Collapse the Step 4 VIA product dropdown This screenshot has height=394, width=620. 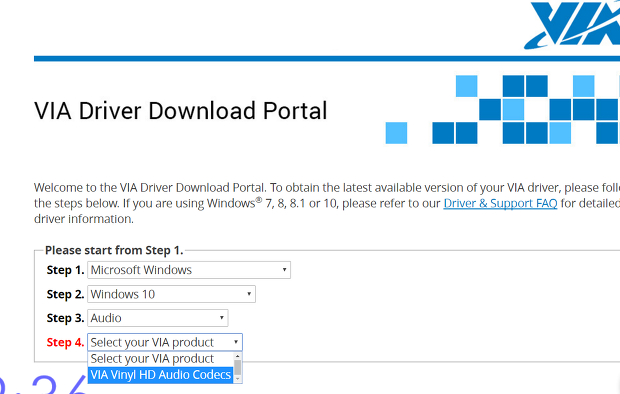[165, 342]
